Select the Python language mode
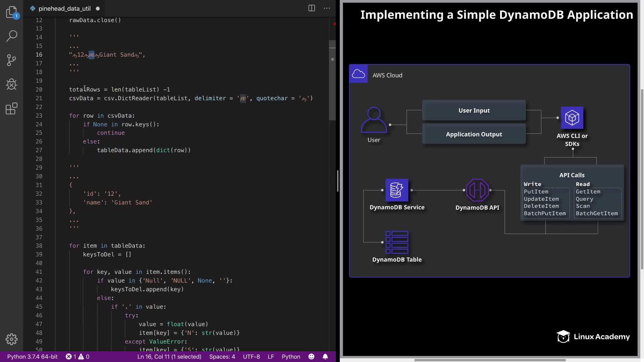644x362 pixels. (291, 357)
